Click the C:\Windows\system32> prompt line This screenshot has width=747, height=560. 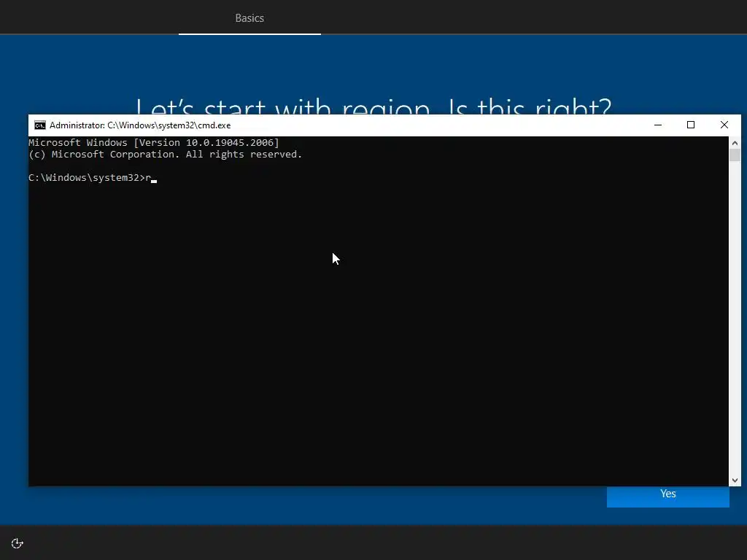93,178
